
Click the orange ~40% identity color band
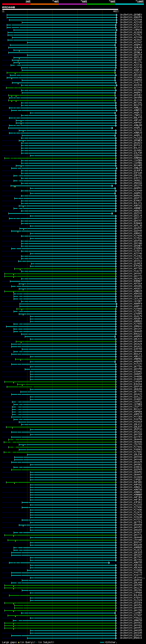(45, 4)
